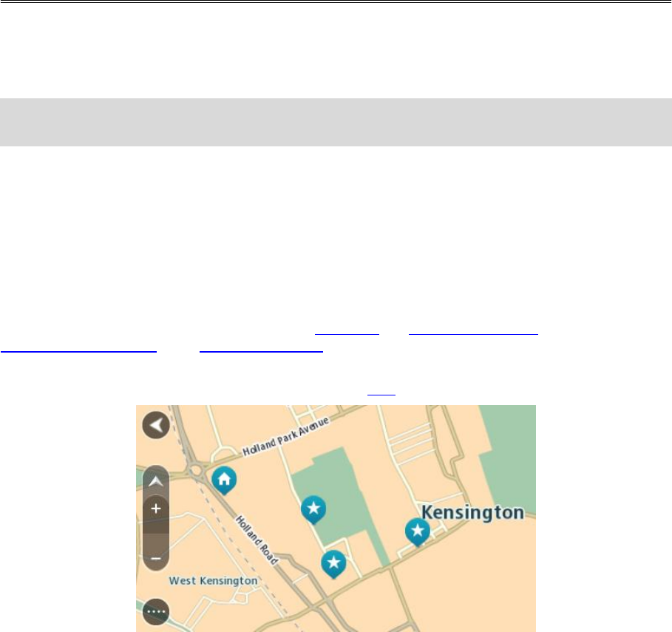The image size is (672, 632).
Task: Click the Holland Road street label
Action: (x=257, y=540)
